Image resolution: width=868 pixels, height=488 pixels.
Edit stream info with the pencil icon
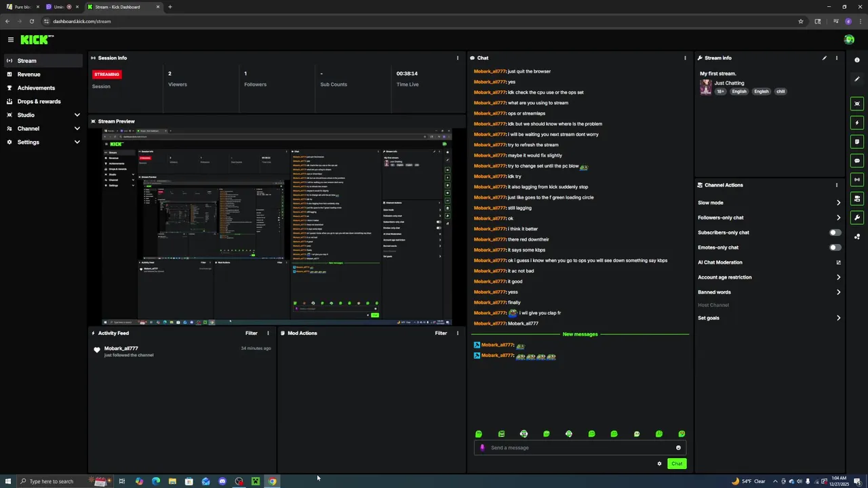pos(825,58)
